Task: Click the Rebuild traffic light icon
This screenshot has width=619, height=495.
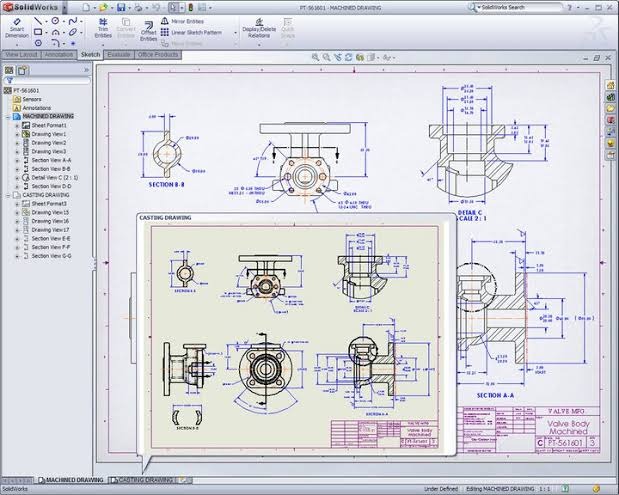Action: click(191, 7)
